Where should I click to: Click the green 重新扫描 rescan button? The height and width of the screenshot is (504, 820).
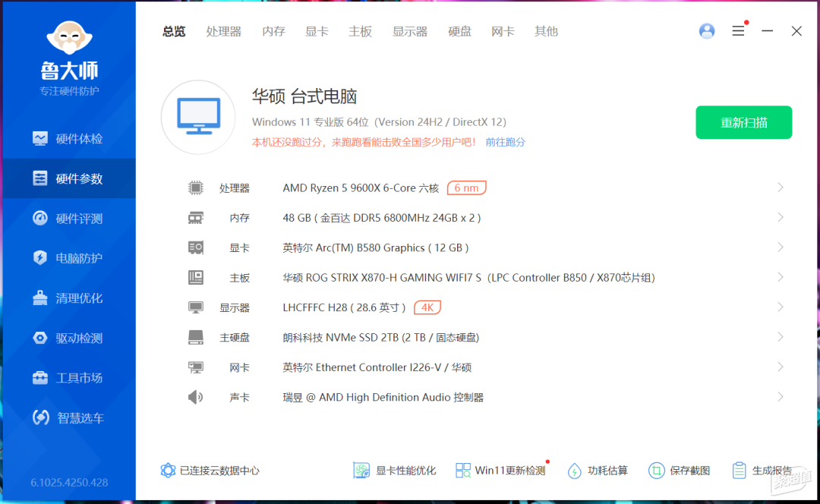point(743,122)
